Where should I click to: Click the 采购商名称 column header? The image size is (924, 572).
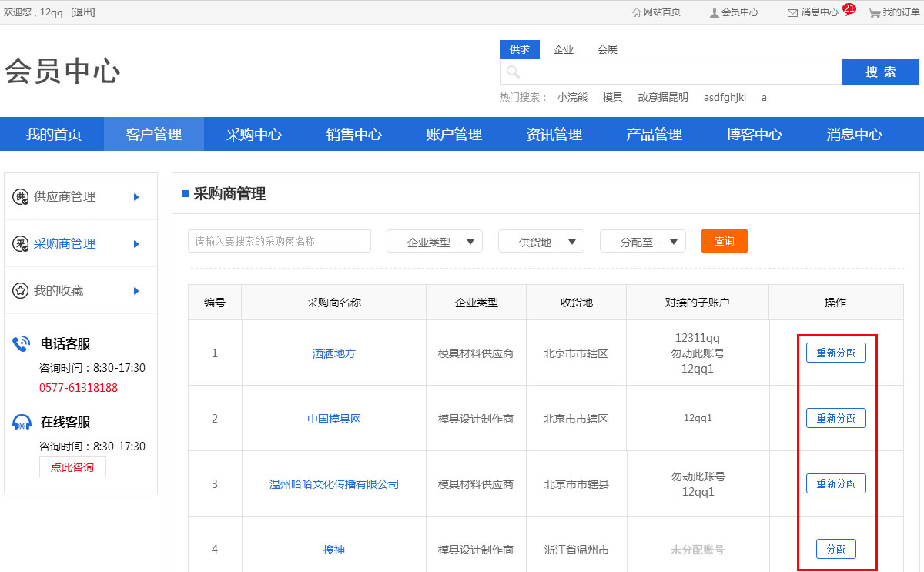(x=334, y=303)
